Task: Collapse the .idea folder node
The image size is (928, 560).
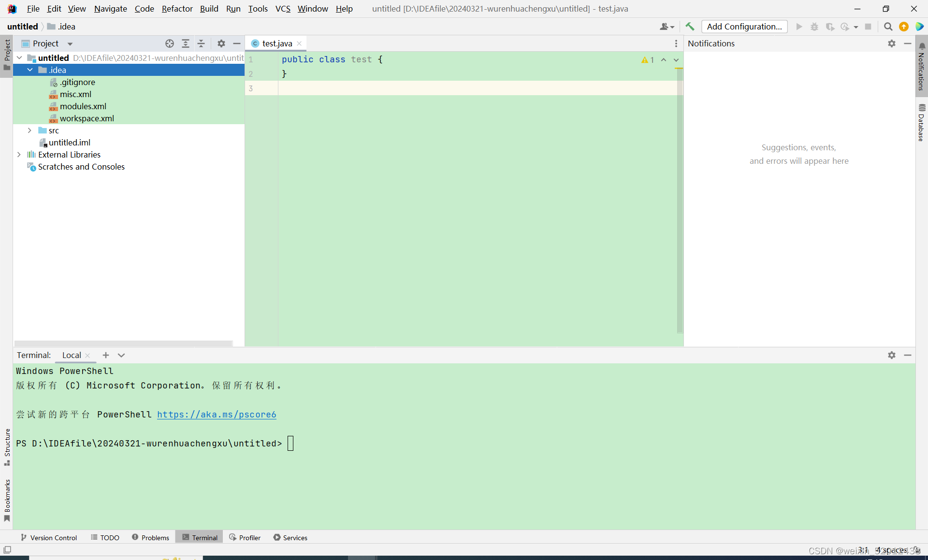Action: (x=30, y=70)
